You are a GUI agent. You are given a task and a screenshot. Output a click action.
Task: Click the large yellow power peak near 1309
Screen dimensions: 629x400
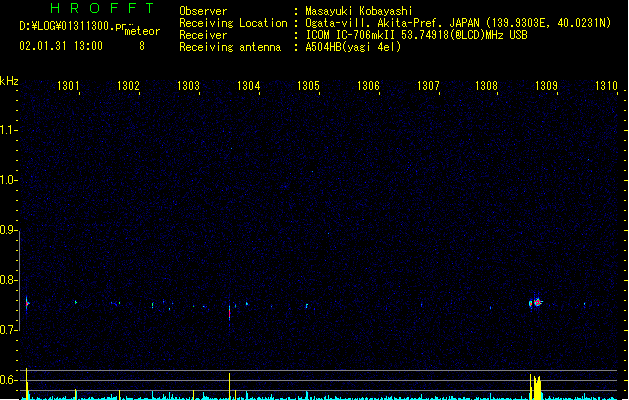click(536, 387)
